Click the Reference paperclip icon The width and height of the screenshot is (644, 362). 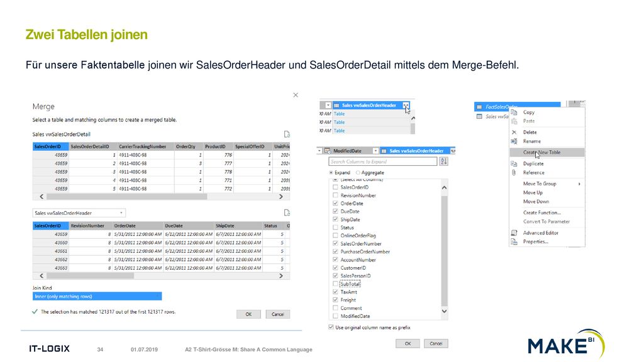514,172
